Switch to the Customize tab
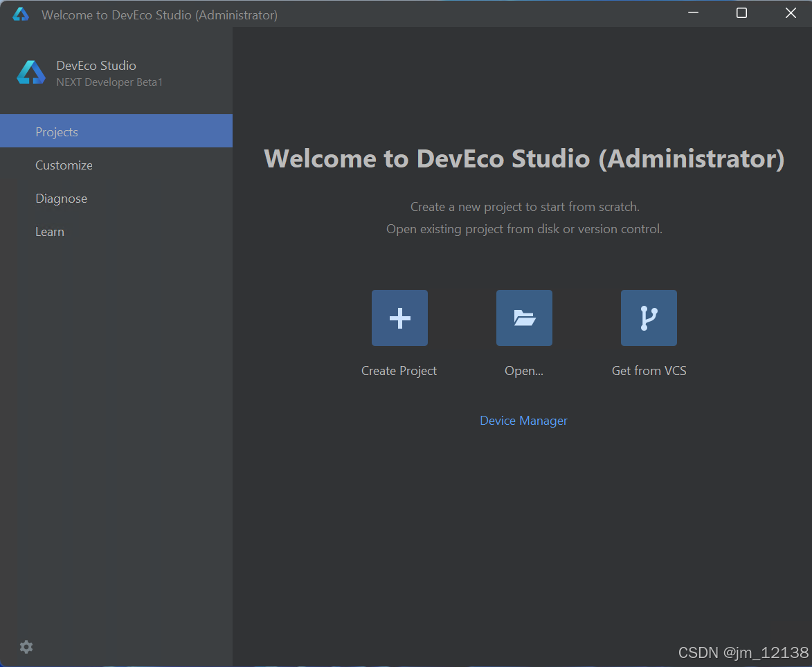 (116, 165)
